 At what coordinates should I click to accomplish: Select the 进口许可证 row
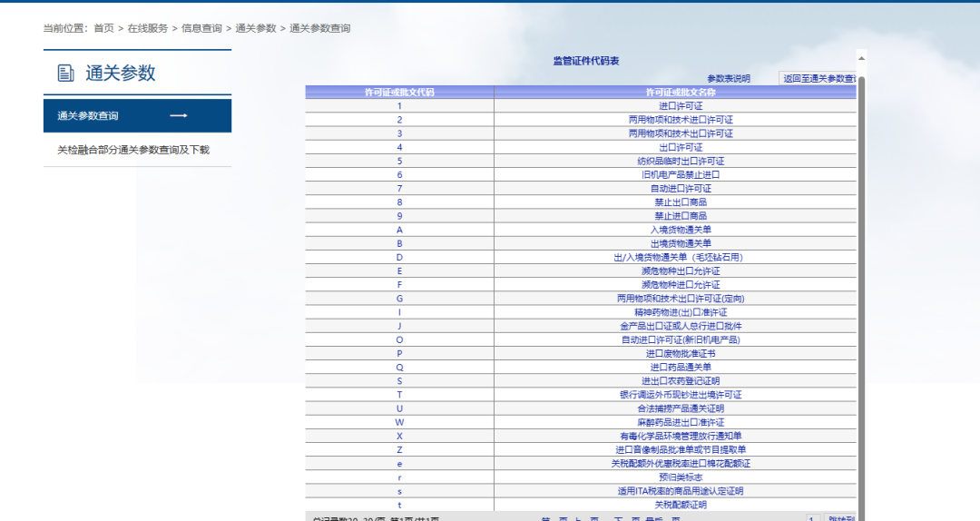coord(680,105)
